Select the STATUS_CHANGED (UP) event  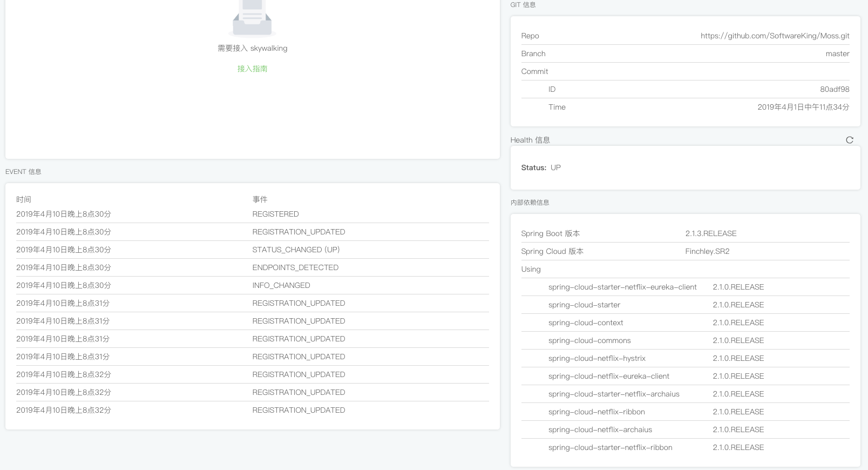[296, 250]
